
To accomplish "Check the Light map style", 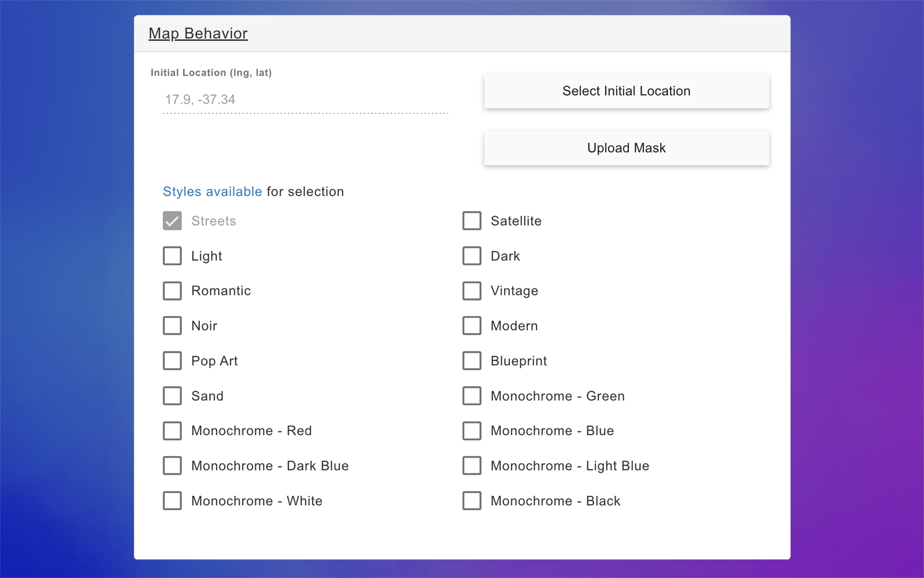I will 172,256.
